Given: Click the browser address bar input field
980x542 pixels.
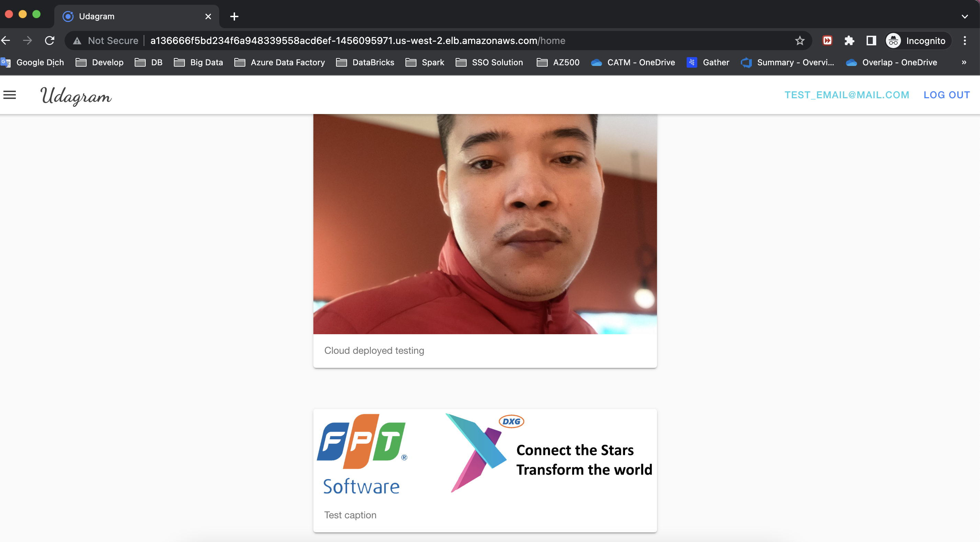Looking at the screenshot, I should click(x=356, y=41).
